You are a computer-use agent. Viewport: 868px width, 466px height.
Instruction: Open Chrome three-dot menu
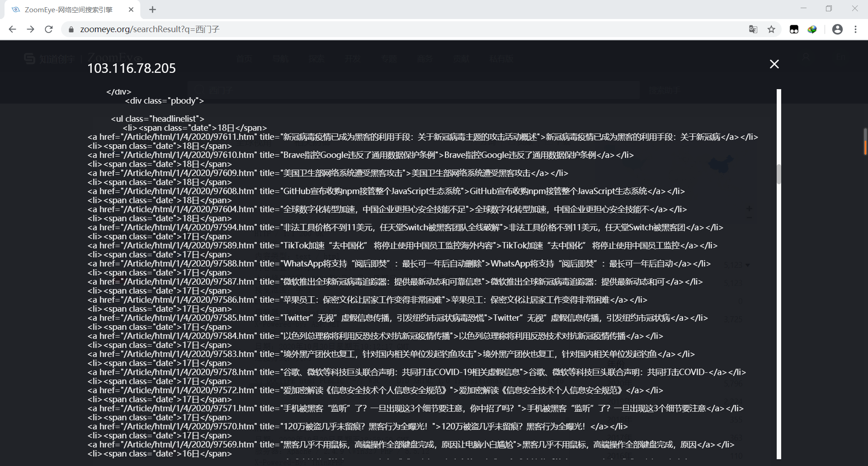[855, 29]
